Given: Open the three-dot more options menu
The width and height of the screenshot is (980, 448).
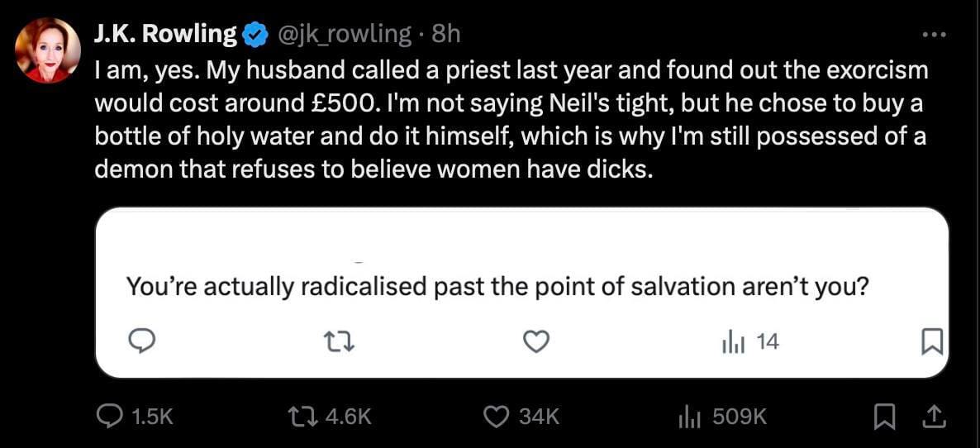Looking at the screenshot, I should coord(933,35).
